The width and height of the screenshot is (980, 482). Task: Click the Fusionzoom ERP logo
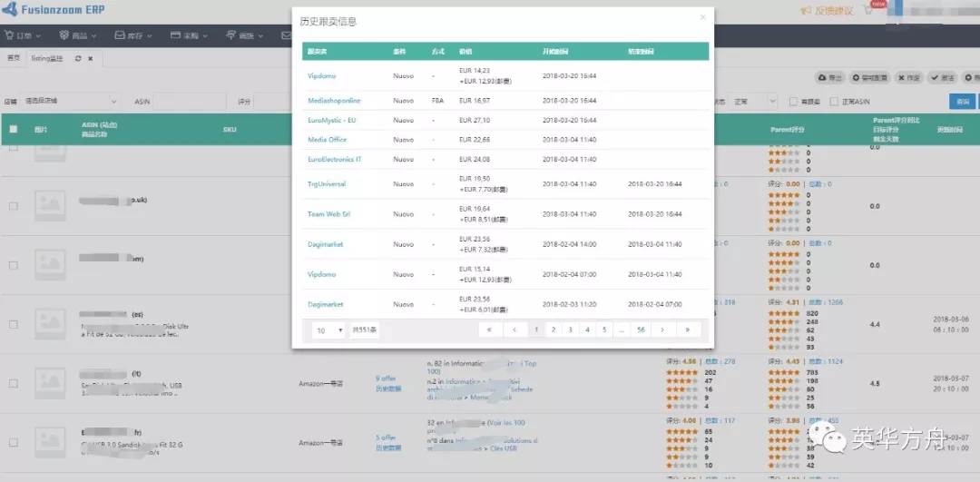pos(54,9)
